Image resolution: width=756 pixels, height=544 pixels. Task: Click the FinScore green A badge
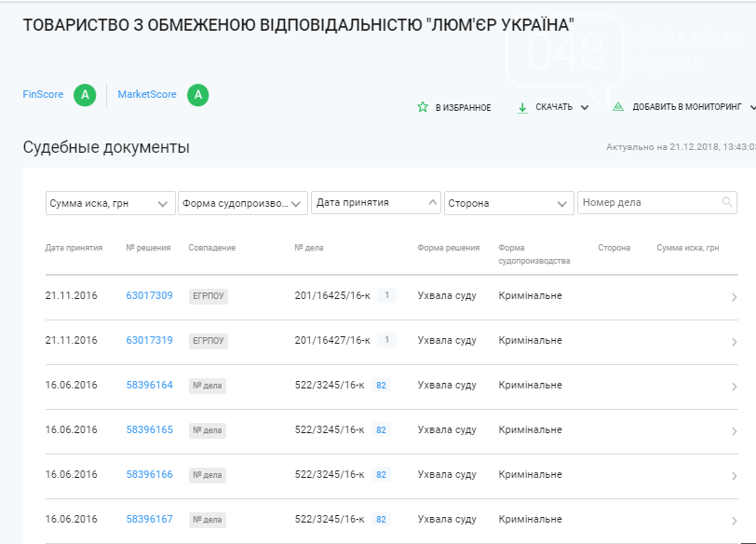coord(85,95)
